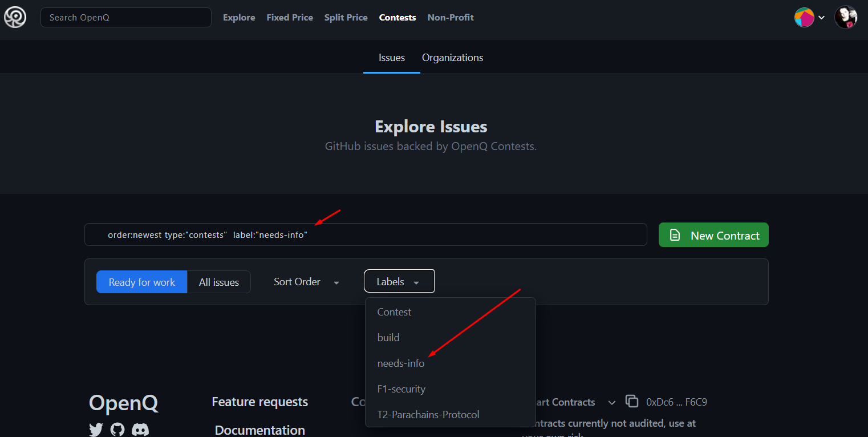Click the colorful wallet avatar icon
Screen dimensions: 868x437
[x=804, y=17]
